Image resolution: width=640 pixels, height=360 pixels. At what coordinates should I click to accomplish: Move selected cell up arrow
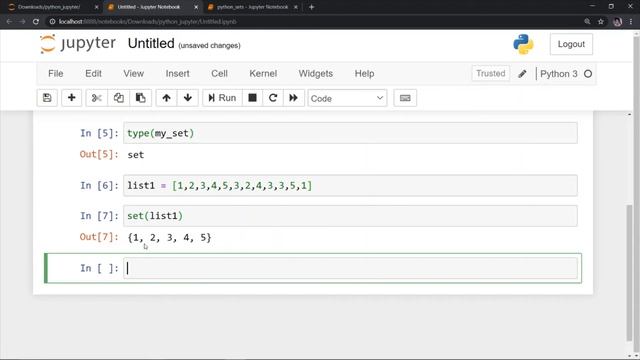(x=167, y=98)
